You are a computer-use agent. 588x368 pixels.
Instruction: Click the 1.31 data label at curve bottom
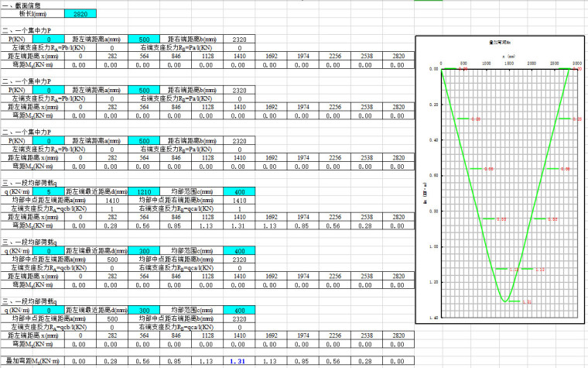pos(525,301)
